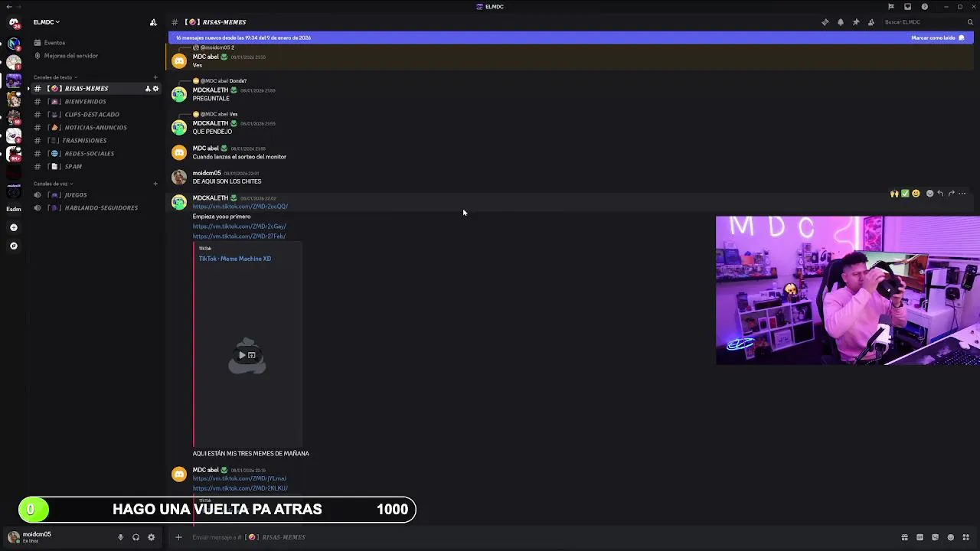
Task: Jump to new messages banner
Action: point(536,37)
